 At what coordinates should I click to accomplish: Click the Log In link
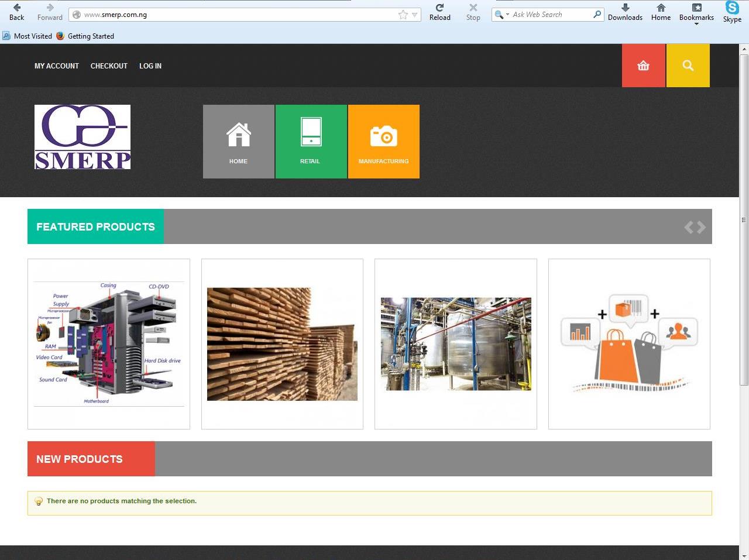point(150,66)
